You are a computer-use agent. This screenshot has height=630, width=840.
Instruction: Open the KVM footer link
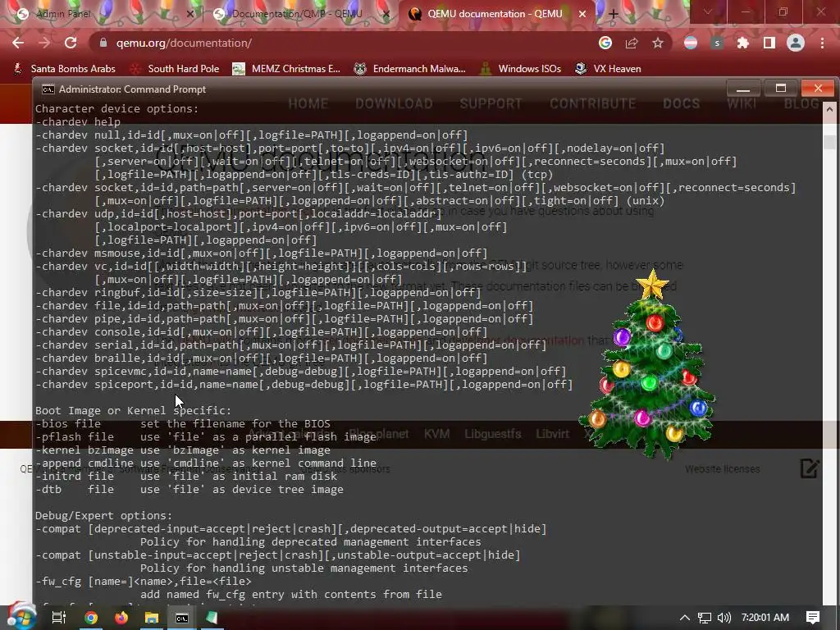coord(436,434)
